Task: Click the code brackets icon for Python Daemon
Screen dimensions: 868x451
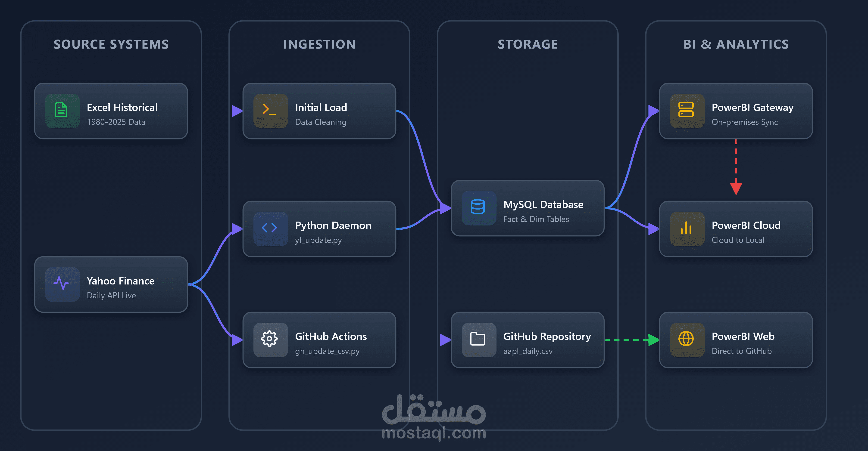Action: [x=270, y=228]
